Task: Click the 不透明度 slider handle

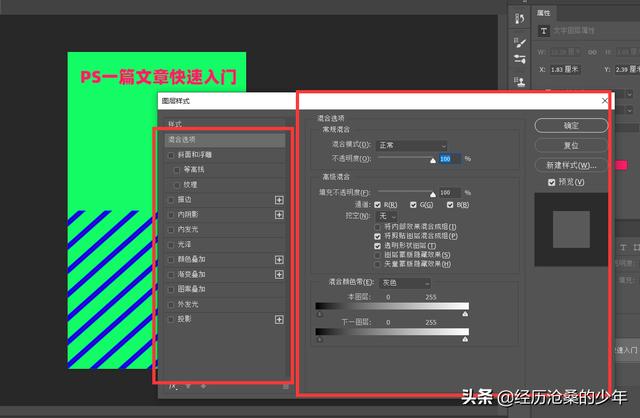Action: tap(433, 161)
